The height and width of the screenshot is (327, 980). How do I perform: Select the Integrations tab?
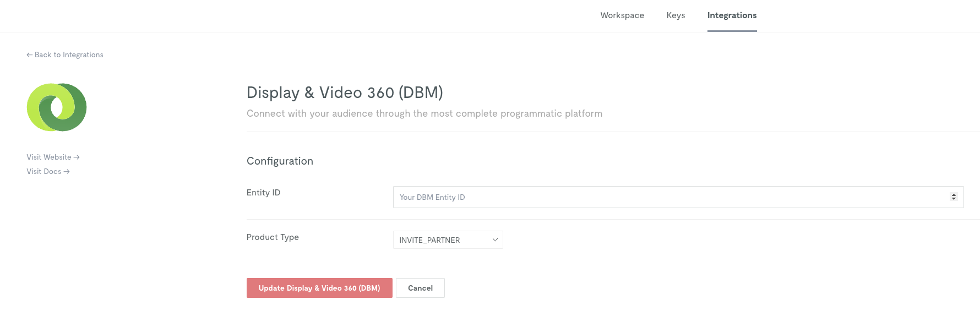click(x=732, y=15)
